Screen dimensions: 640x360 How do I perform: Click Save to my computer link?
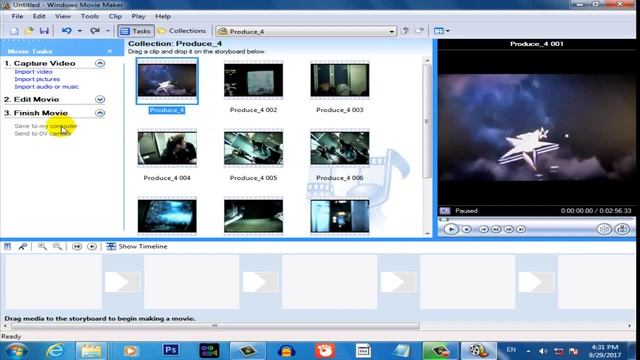tap(46, 126)
